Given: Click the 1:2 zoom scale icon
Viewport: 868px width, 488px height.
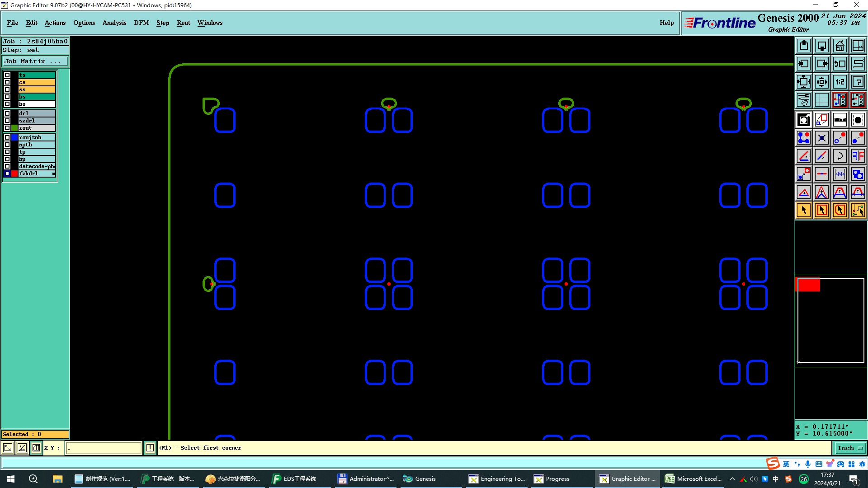Looking at the screenshot, I should tap(840, 82).
